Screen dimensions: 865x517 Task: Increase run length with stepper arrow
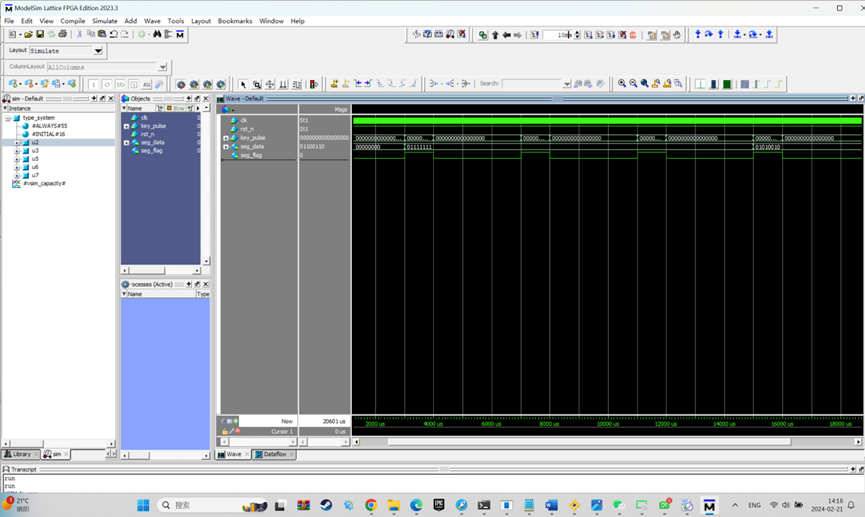coord(577,33)
